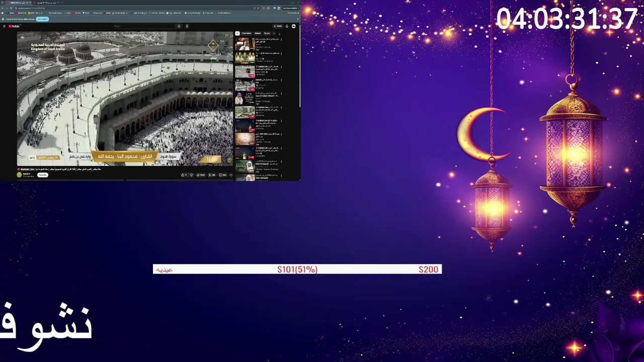Select the first Makkah Live browser tab
The image size is (644, 362).
(x=18, y=3)
